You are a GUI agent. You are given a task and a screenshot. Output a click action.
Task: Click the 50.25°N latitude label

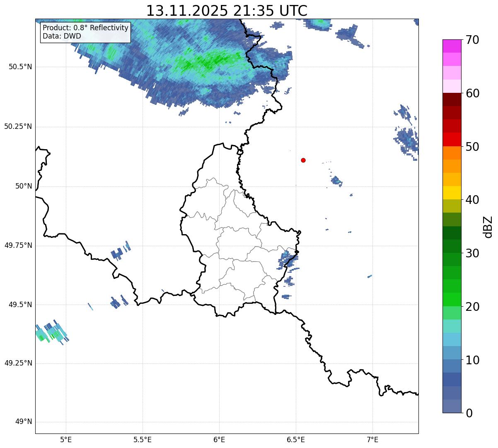tap(18, 126)
